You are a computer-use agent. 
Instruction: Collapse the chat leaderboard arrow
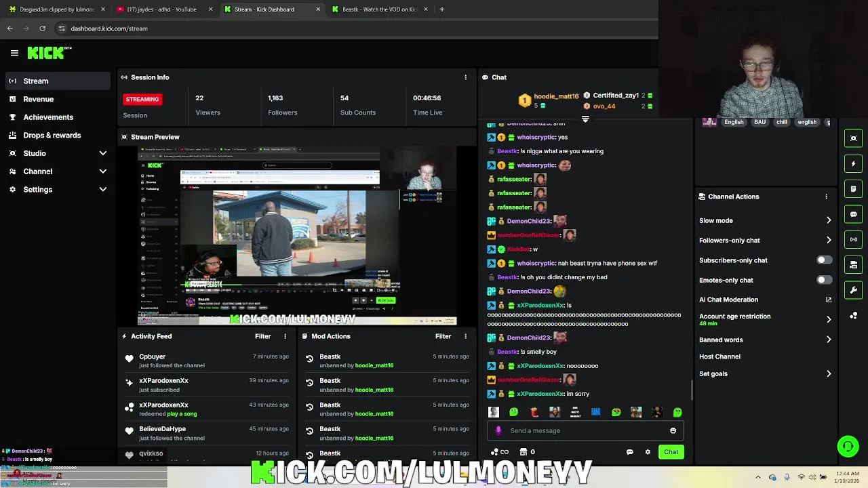pos(585,119)
